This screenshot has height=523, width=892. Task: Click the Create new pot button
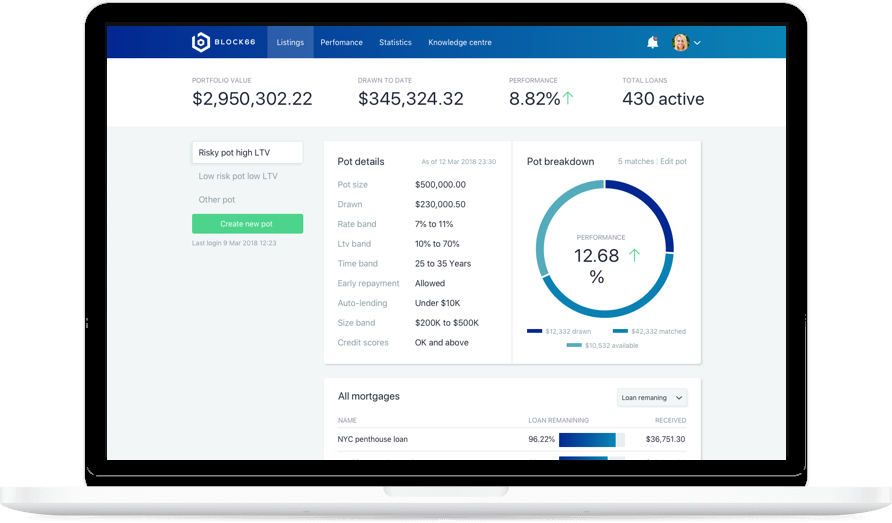click(247, 224)
